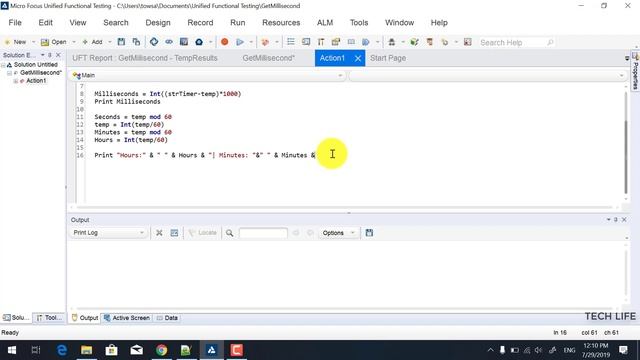Click the Record button in toolbar
The image size is (640, 360).
coord(224,42)
